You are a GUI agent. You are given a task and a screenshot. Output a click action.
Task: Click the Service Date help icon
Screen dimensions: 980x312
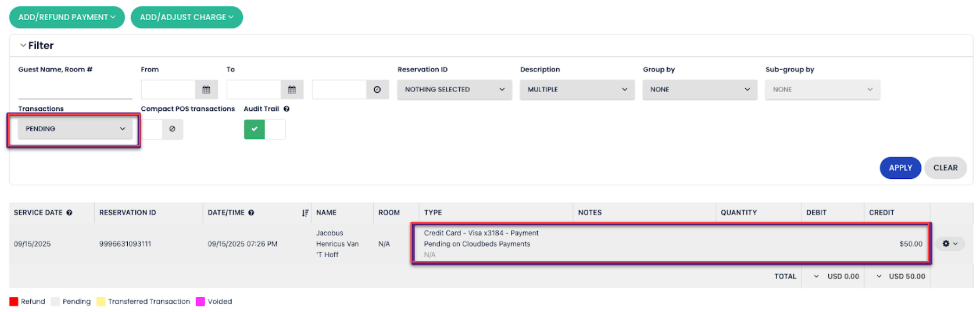69,212
